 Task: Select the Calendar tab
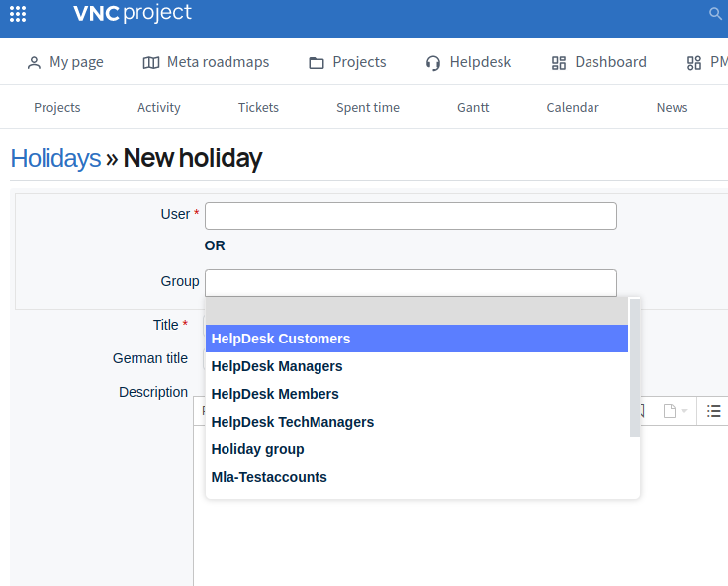(x=573, y=107)
